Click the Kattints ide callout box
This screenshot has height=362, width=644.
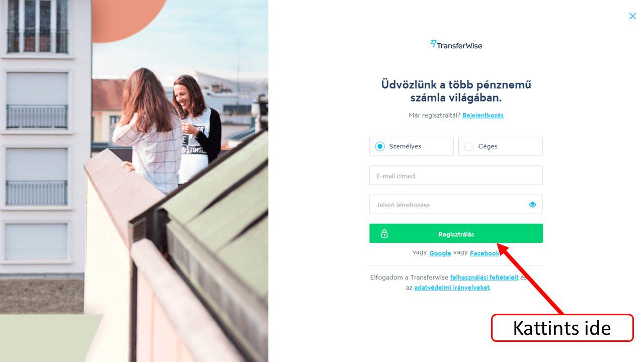click(562, 328)
